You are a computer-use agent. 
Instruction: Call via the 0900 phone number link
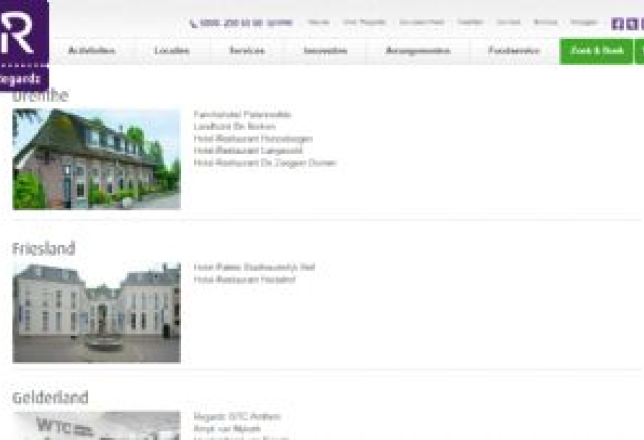[x=242, y=23]
